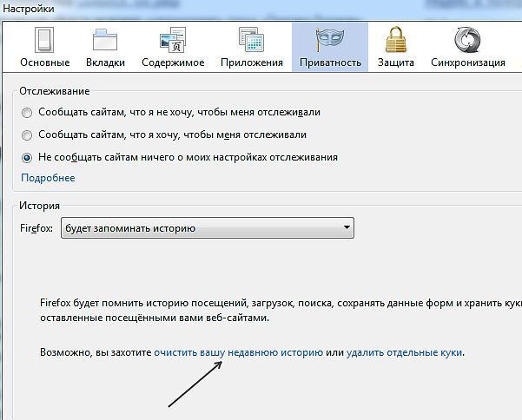Open the Подробнее link
Screen dimensions: 522x420
[x=48, y=178]
